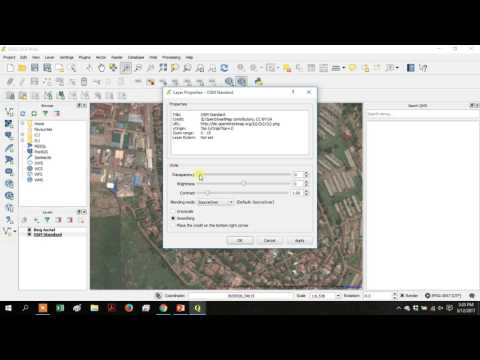Click the QGIS taskbar icon
Image resolution: width=480 pixels, height=360 pixels.
point(197,308)
